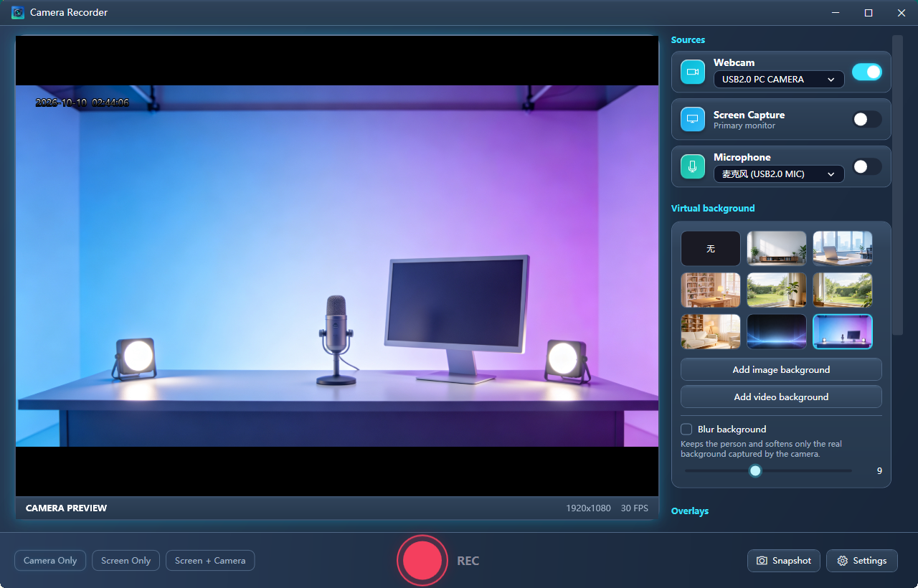Switch to Screen Only mode
918x588 pixels.
[x=126, y=561]
